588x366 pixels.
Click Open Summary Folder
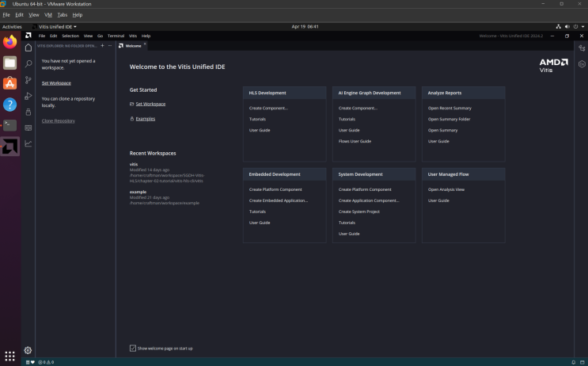[449, 119]
